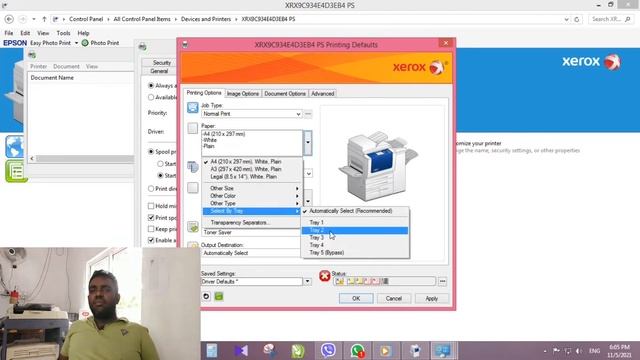Open WhatsApp from the taskbar
Screen dimensions: 640x360
click(x=357, y=351)
